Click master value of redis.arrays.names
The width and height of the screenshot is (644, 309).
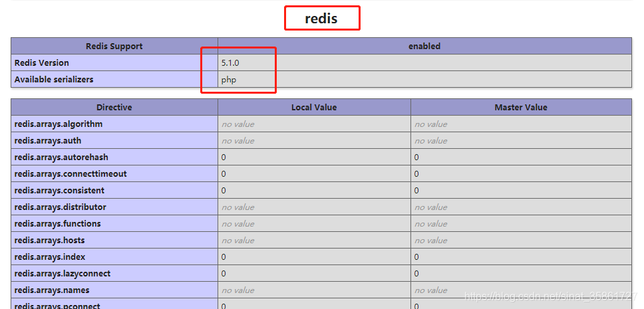pos(431,290)
